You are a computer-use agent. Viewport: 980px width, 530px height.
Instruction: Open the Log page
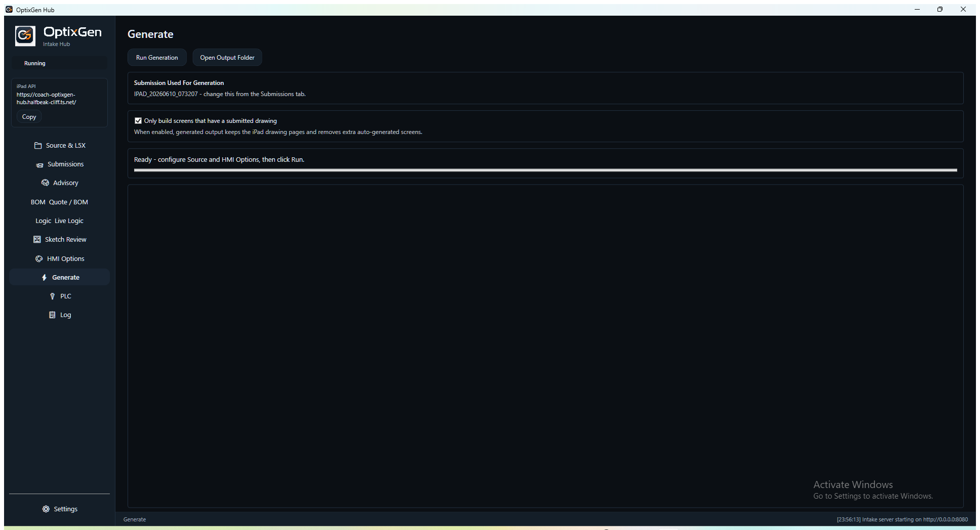[x=59, y=315]
